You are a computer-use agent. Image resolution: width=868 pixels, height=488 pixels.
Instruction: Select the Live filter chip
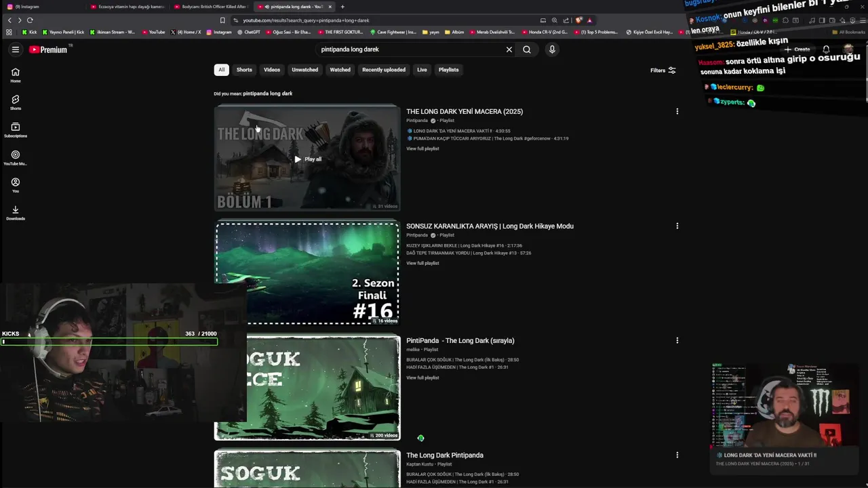tap(422, 70)
